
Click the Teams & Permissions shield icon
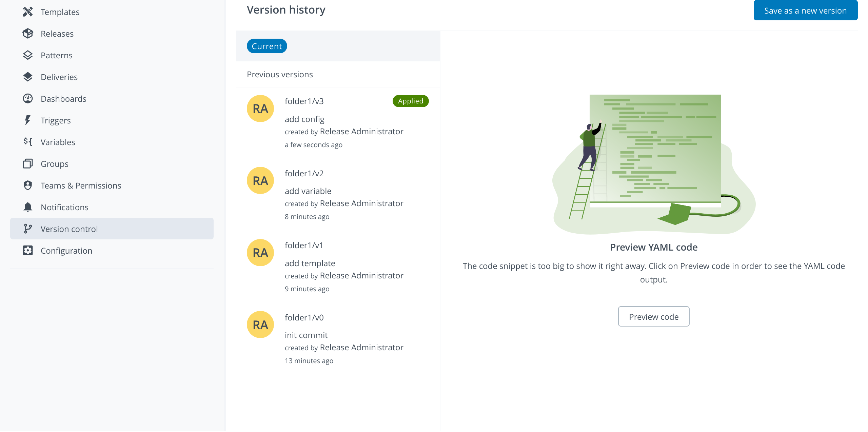point(28,185)
